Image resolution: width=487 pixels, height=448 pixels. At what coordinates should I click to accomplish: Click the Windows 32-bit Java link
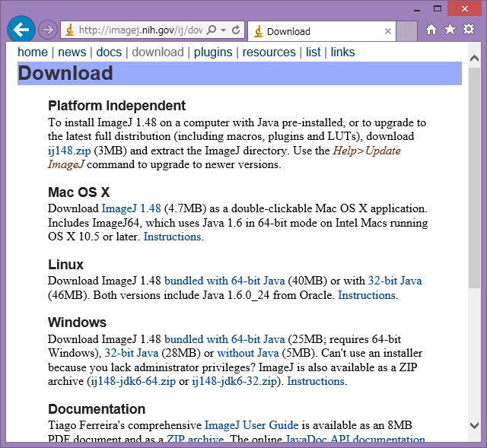pyautogui.click(x=132, y=353)
